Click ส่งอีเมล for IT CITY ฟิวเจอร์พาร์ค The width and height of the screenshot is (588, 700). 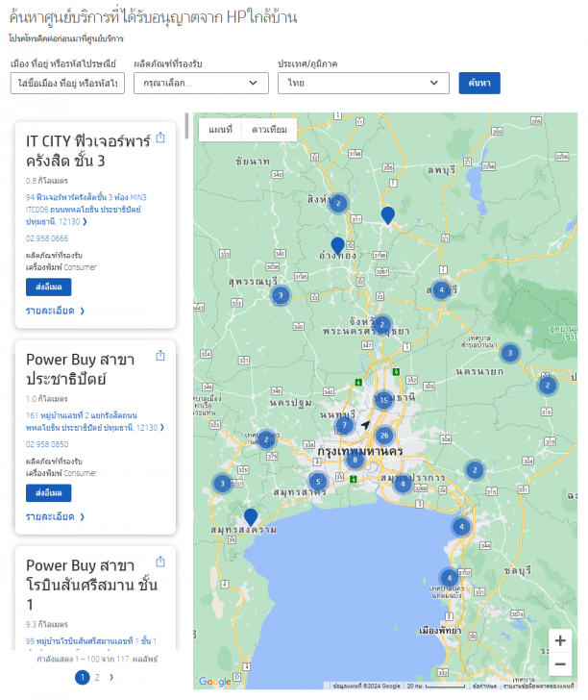click(x=49, y=287)
